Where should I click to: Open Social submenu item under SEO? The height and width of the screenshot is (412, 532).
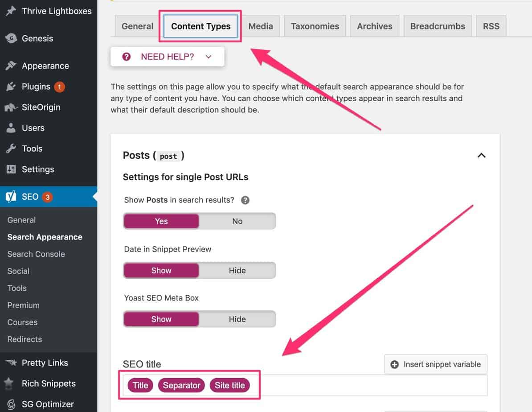(x=18, y=271)
